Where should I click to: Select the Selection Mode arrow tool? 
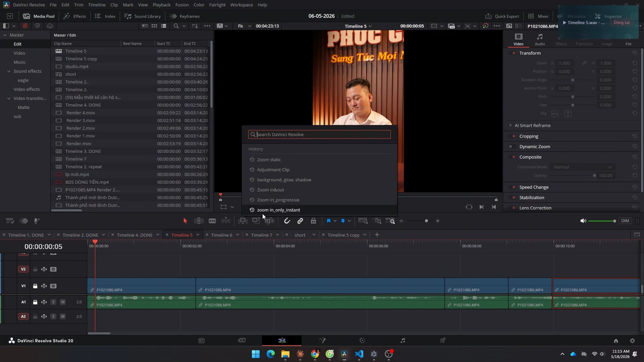point(185,221)
